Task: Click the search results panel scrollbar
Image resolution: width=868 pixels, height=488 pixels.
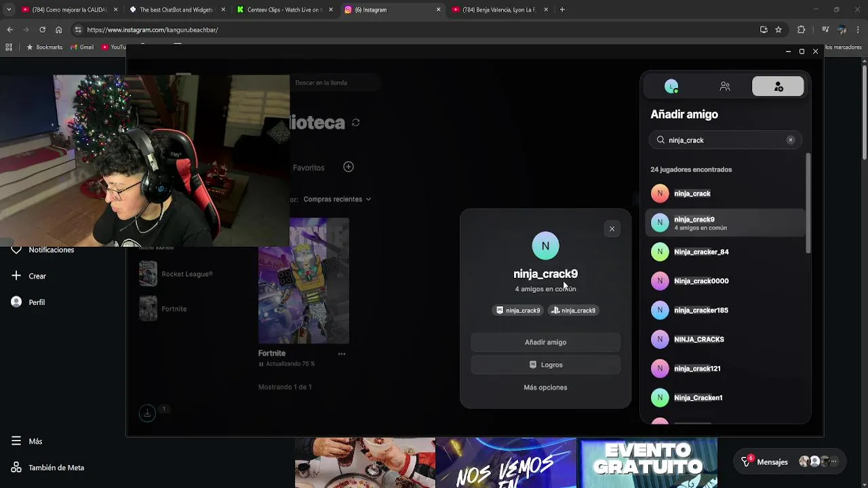Action: coord(808,203)
